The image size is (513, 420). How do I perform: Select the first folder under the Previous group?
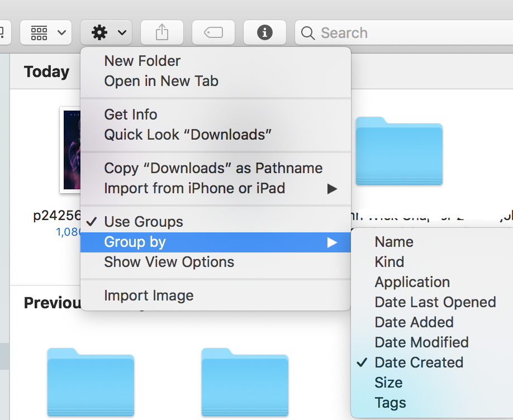pyautogui.click(x=91, y=382)
